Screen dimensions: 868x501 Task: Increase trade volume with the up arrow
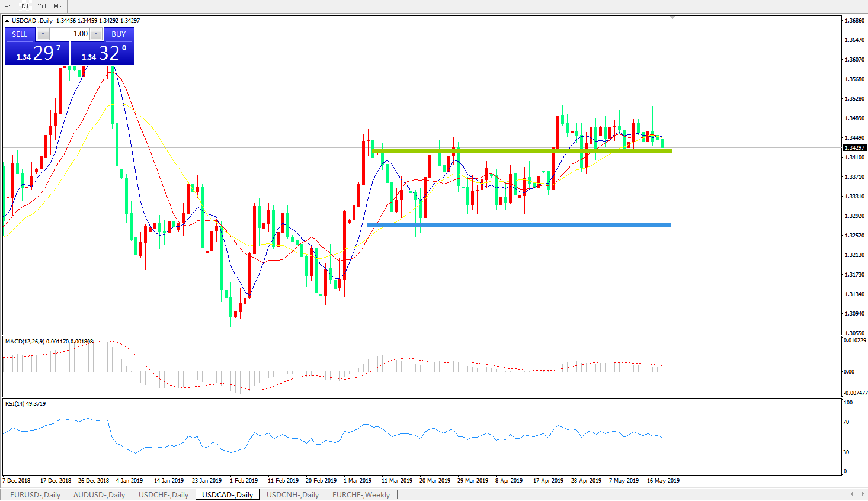click(95, 34)
